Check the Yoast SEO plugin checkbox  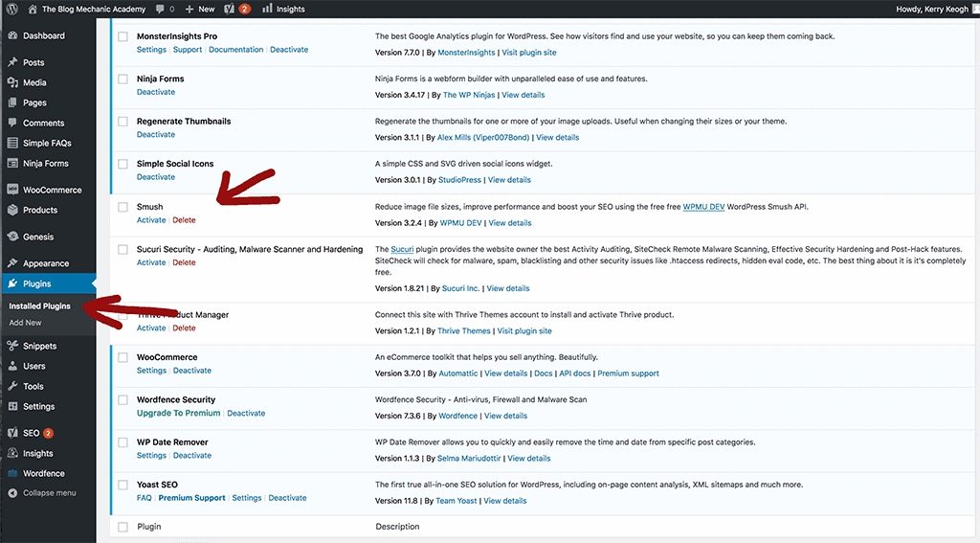click(122, 485)
